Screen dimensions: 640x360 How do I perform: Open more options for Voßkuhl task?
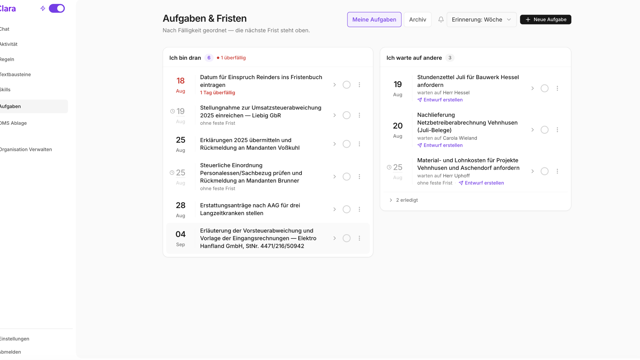[x=359, y=144]
